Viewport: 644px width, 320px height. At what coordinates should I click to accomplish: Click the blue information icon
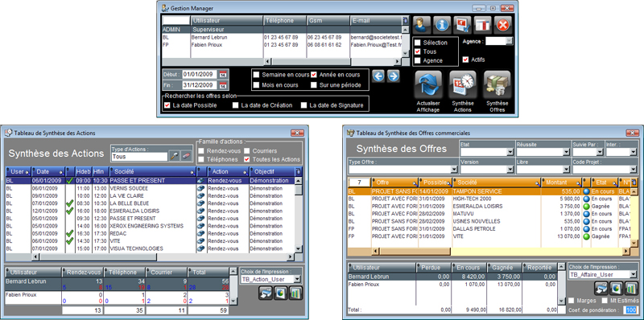point(442,25)
